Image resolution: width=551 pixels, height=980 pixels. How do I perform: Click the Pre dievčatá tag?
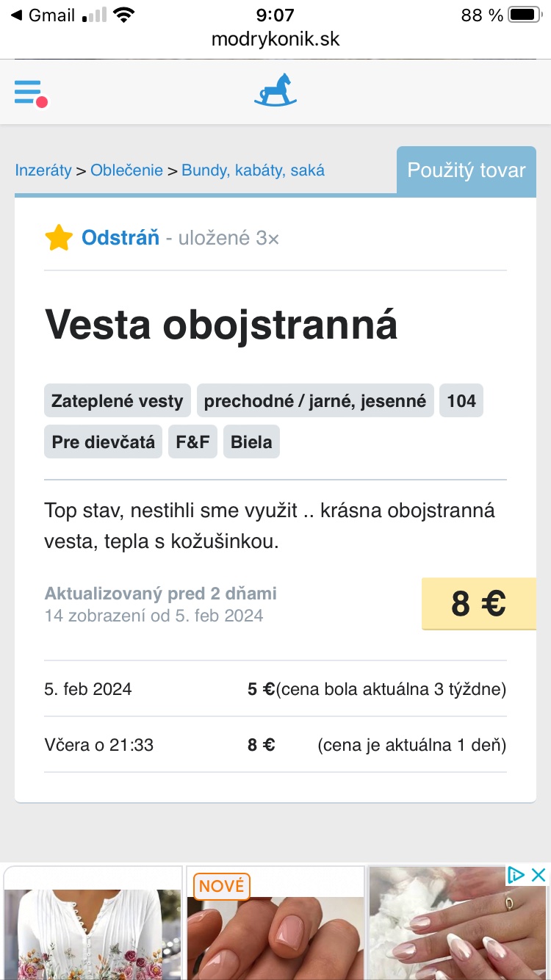[103, 442]
